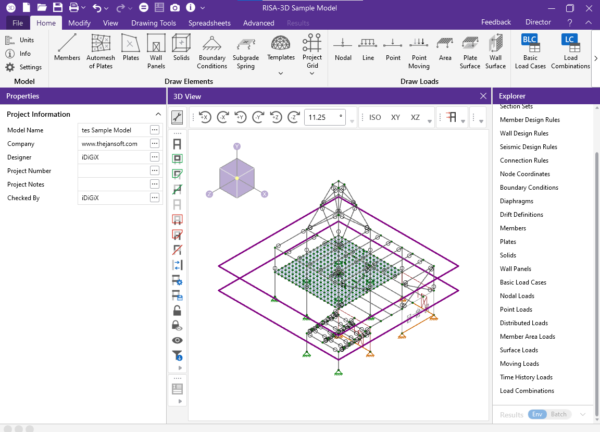This screenshot has width=600, height=432.
Task: Open Node Coordinates in Explorer
Action: [x=525, y=174]
